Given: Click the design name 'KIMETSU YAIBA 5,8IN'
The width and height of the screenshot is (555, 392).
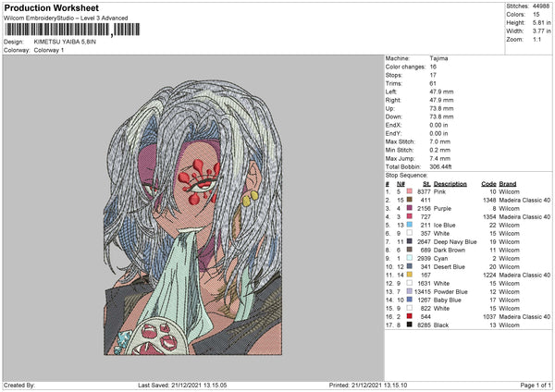Looking at the screenshot, I should point(65,42).
